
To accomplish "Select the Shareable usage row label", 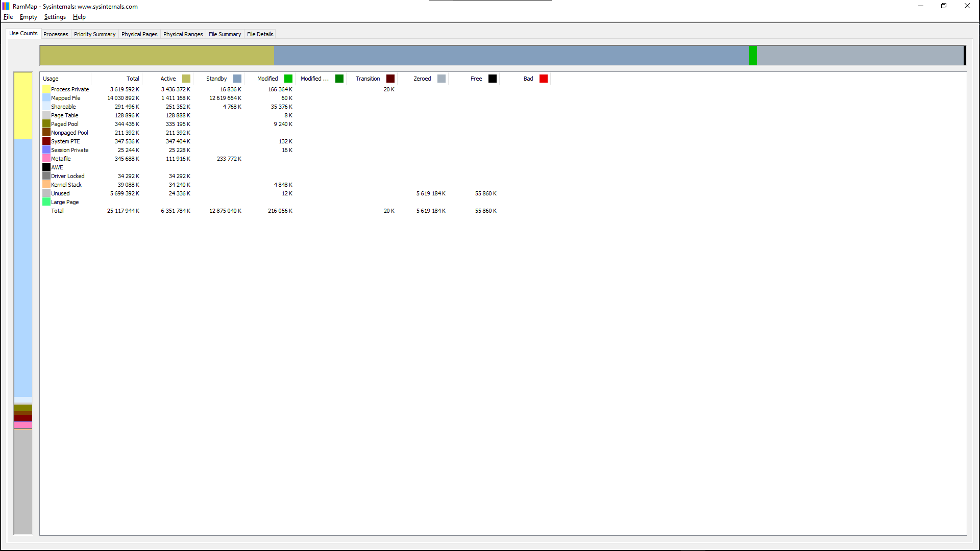I will click(63, 107).
